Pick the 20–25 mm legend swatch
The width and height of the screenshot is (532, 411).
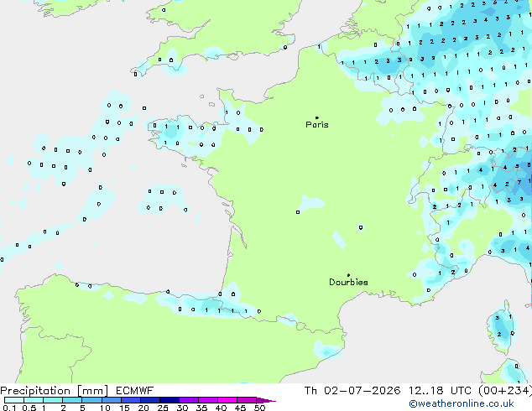(x=149, y=400)
